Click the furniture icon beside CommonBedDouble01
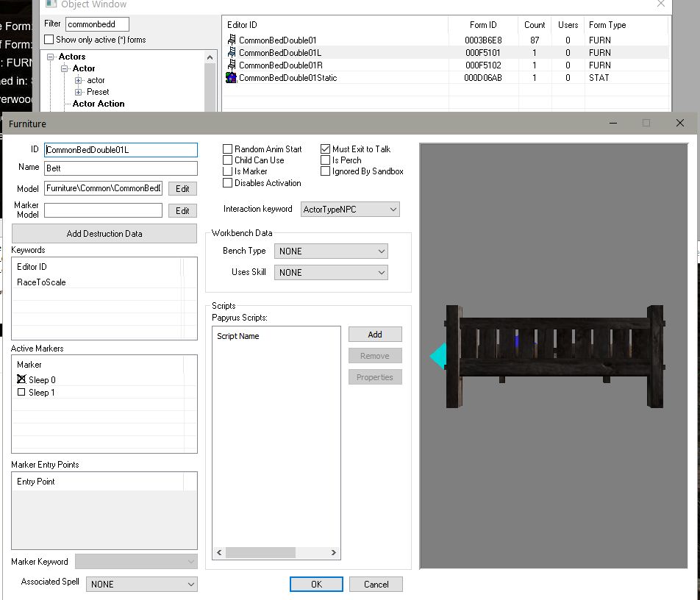Image resolution: width=700 pixels, height=600 pixels. point(232,40)
